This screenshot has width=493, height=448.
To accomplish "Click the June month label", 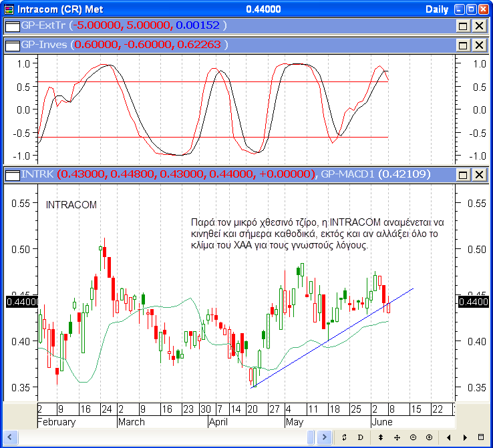I will coord(382,422).
